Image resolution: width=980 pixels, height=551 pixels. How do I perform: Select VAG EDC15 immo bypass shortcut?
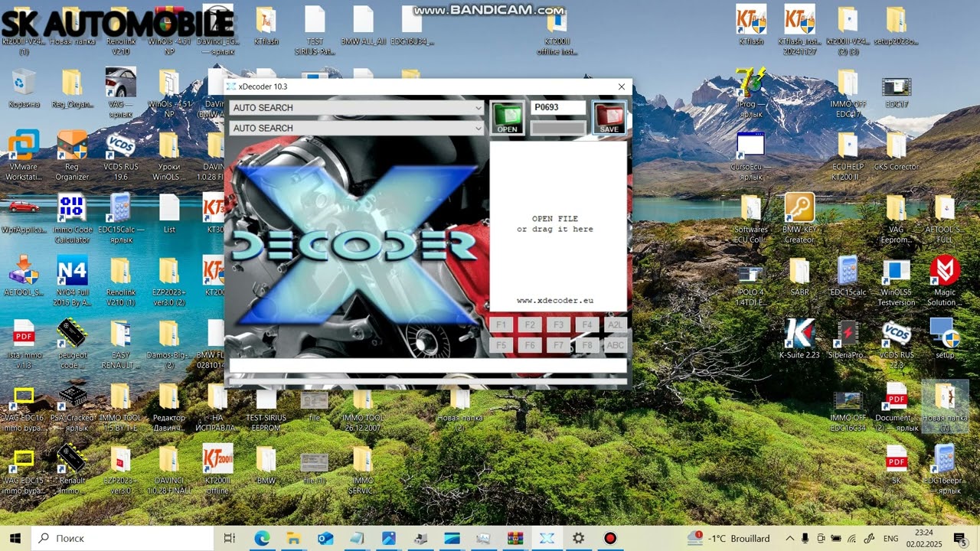(x=24, y=470)
